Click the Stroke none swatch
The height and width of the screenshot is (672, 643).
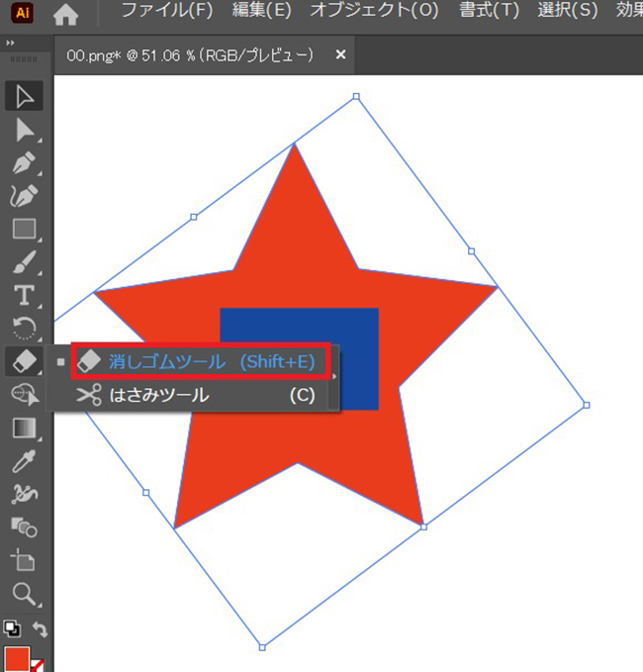[38, 666]
